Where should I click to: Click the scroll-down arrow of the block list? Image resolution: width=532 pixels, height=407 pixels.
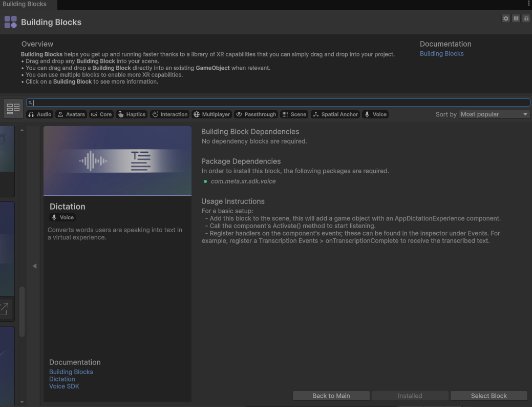click(22, 402)
